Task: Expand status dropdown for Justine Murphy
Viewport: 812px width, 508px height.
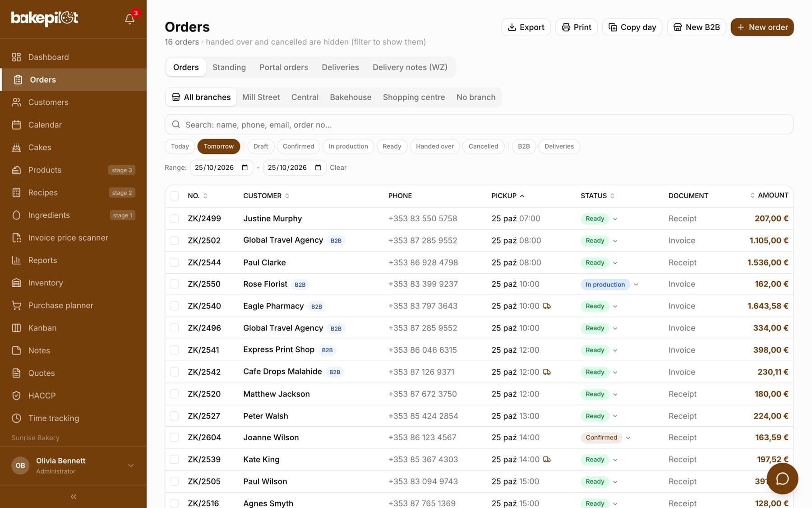Action: [x=615, y=219]
